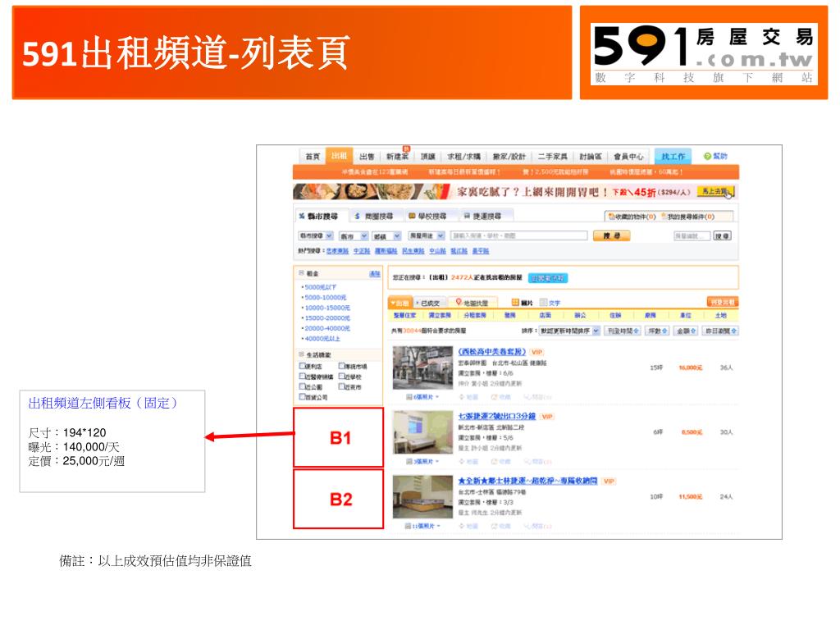Open the 房屋用途 dropdown
Image resolution: width=840 pixels, height=630 pixels.
click(427, 235)
